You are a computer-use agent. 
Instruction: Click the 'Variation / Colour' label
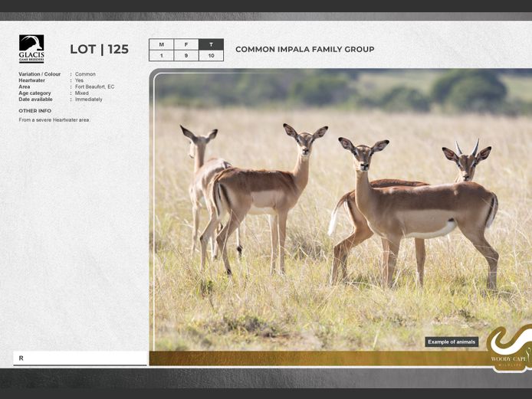click(x=40, y=74)
